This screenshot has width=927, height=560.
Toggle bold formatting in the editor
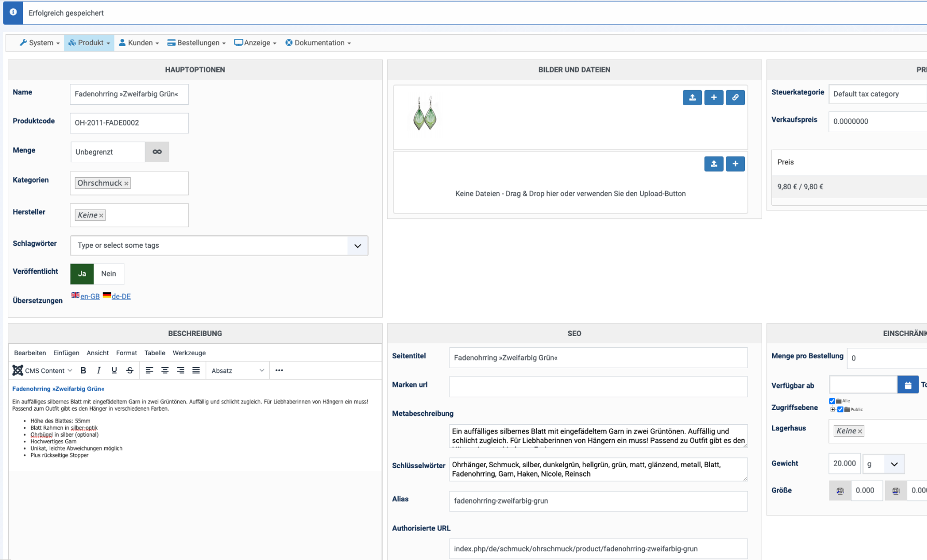click(83, 371)
